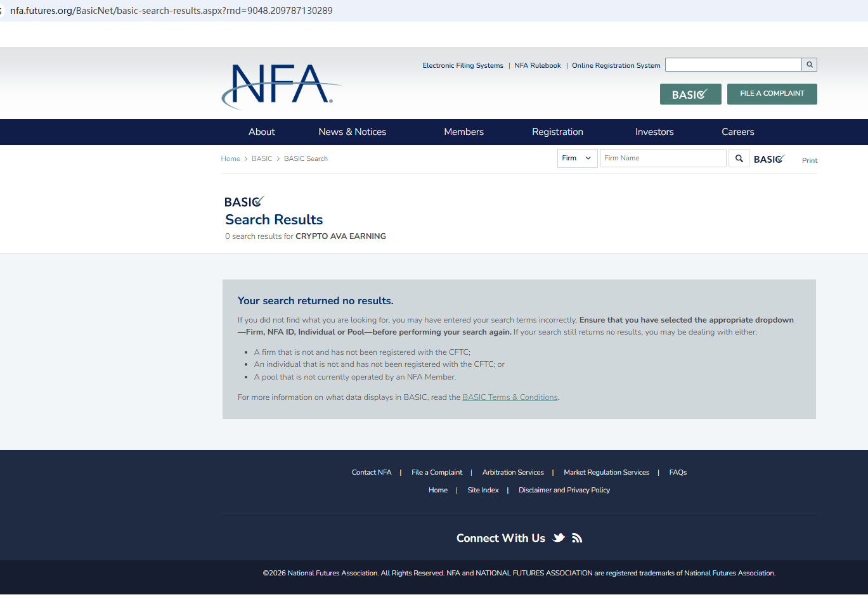Image resolution: width=868 pixels, height=609 pixels.
Task: Open the Investors menu
Action: coord(655,132)
